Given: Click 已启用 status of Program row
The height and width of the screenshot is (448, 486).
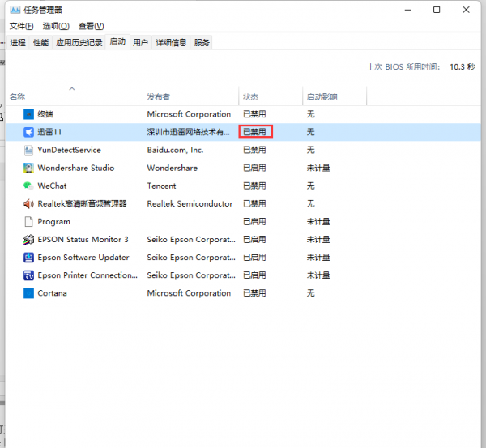Looking at the screenshot, I should (x=254, y=222).
